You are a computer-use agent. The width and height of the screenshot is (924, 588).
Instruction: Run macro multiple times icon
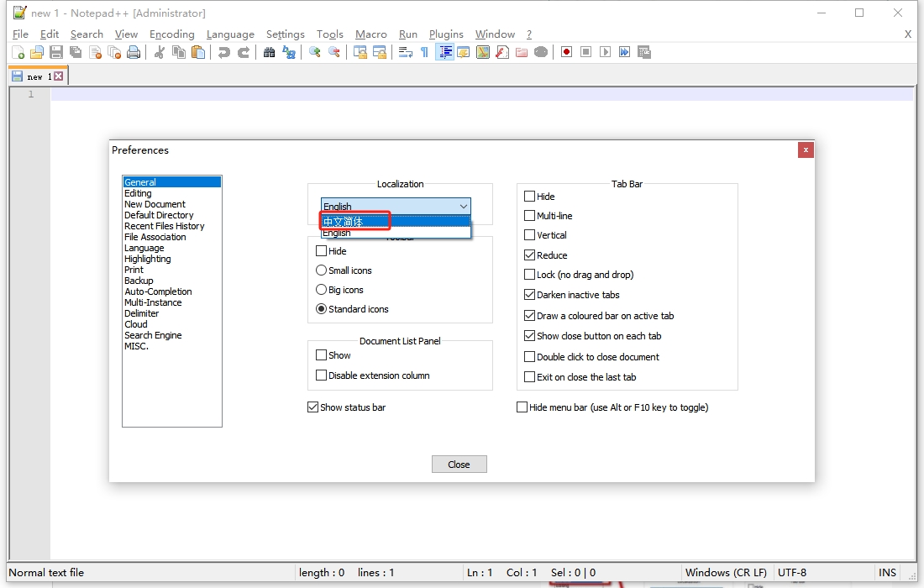[x=625, y=52]
